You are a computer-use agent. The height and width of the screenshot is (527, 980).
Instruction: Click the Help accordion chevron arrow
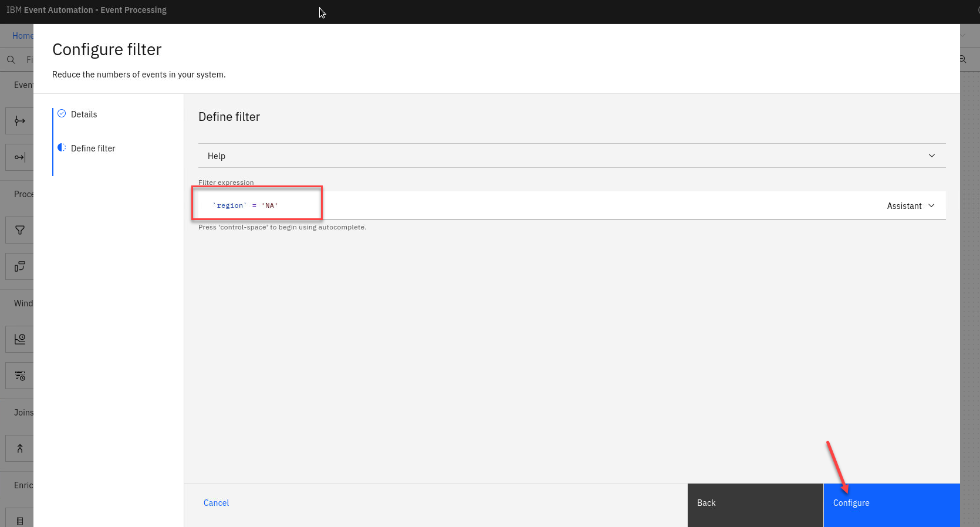pyautogui.click(x=931, y=156)
